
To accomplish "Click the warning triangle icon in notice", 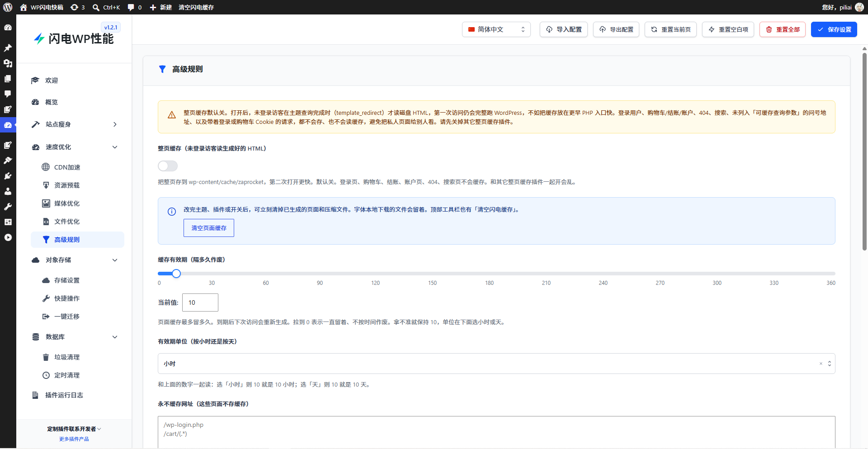I will pos(172,115).
